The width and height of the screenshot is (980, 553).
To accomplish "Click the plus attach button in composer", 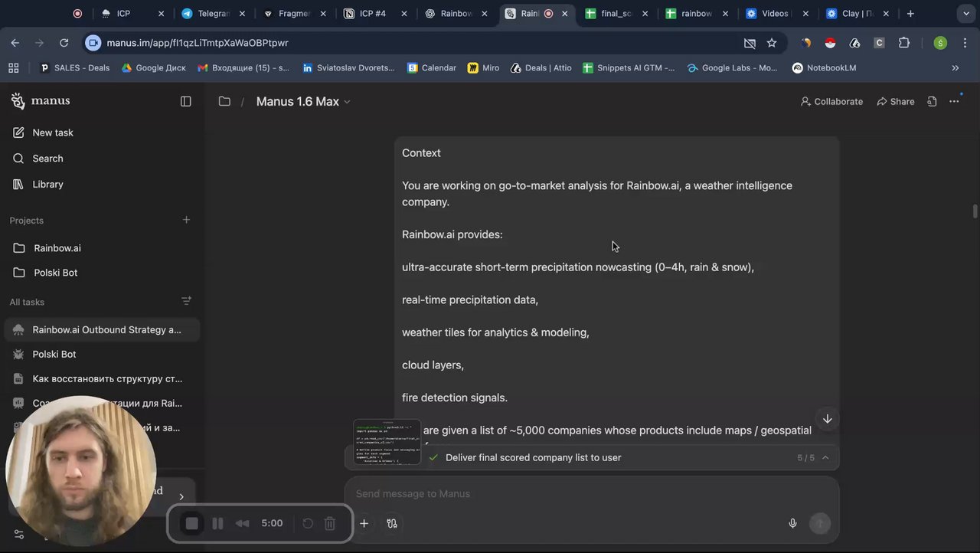I will pyautogui.click(x=364, y=523).
